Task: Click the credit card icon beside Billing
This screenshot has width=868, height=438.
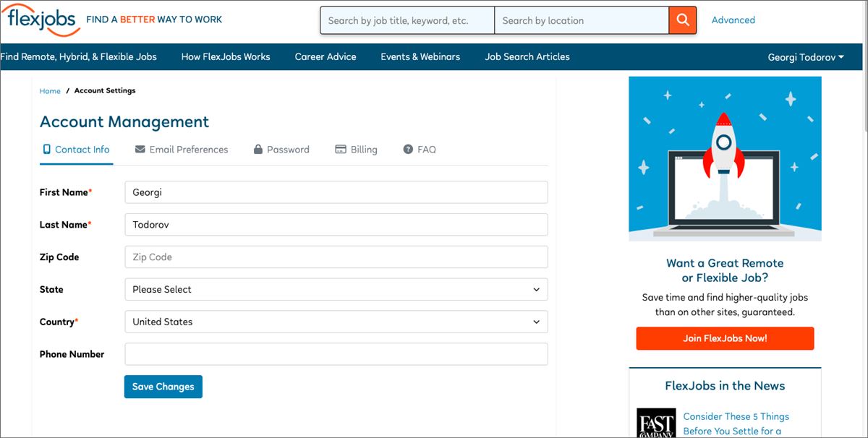Action: point(341,150)
